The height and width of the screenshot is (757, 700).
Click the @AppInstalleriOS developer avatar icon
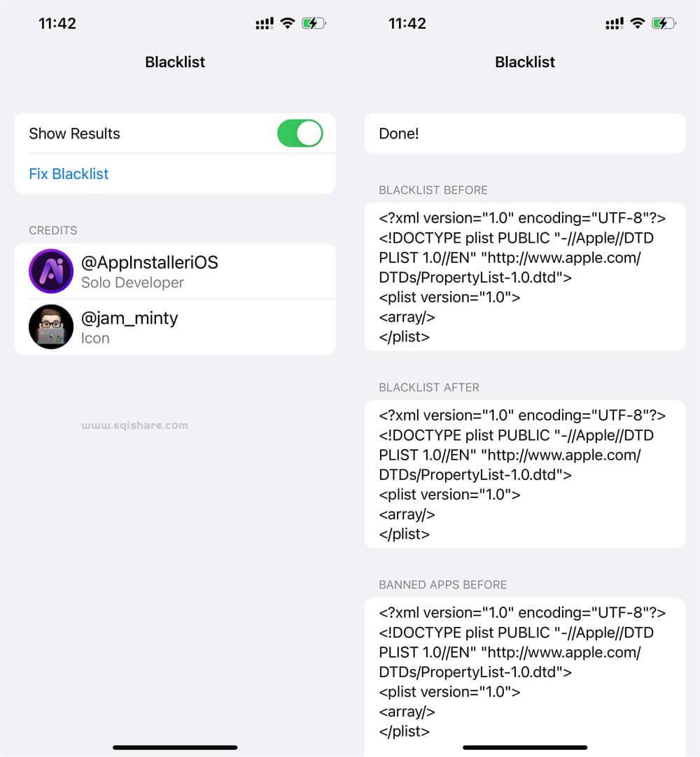coord(50,272)
